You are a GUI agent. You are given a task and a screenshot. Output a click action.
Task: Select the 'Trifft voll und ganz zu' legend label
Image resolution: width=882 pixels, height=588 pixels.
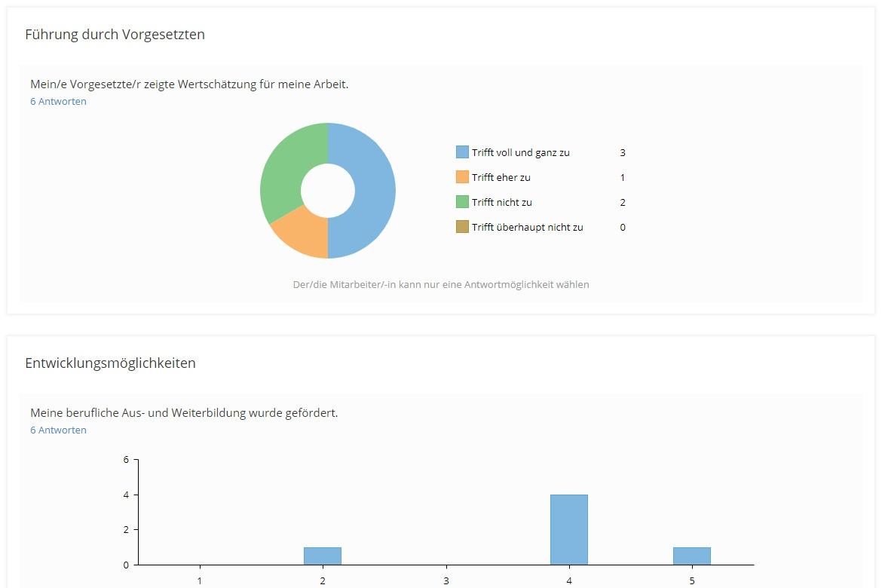pos(520,152)
